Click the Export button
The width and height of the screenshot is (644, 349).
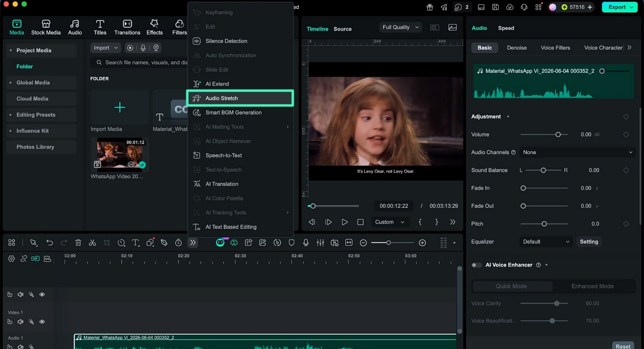[619, 7]
